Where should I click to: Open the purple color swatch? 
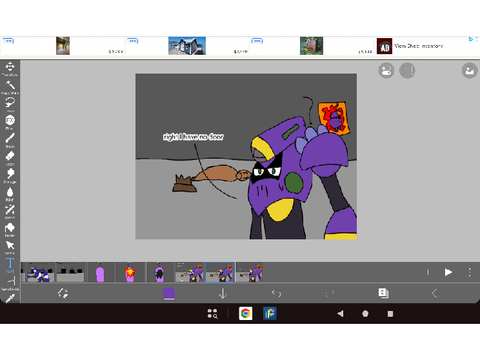point(169,294)
